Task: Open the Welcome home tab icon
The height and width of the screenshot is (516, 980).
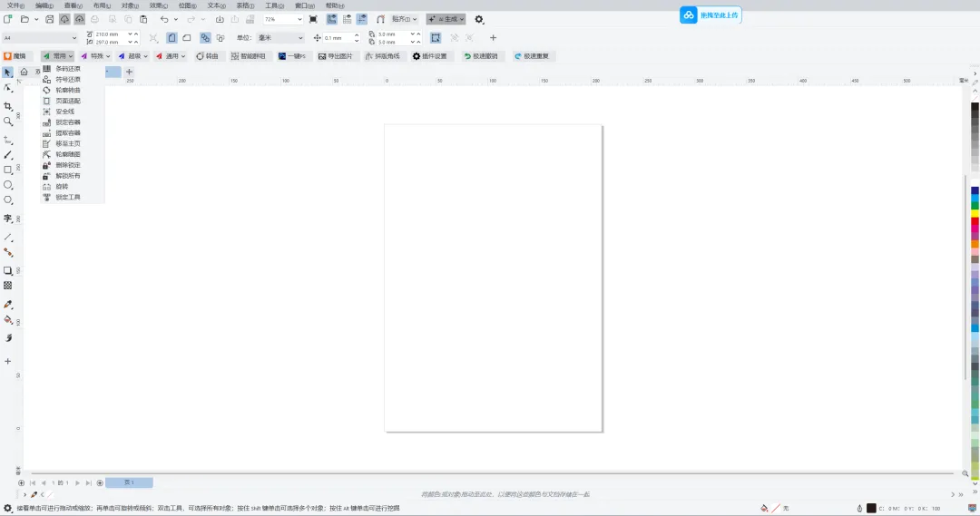Action: tap(24, 72)
